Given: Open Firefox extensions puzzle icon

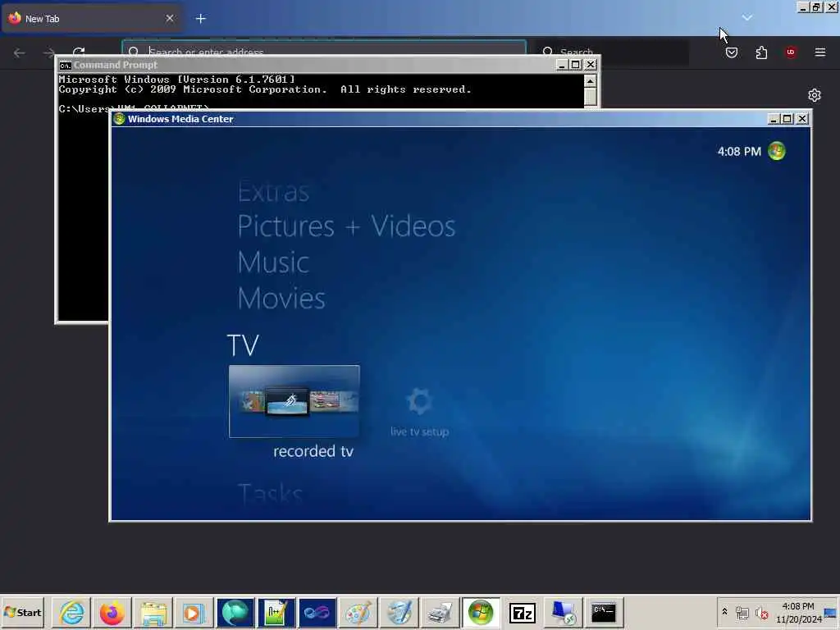Looking at the screenshot, I should click(x=761, y=52).
